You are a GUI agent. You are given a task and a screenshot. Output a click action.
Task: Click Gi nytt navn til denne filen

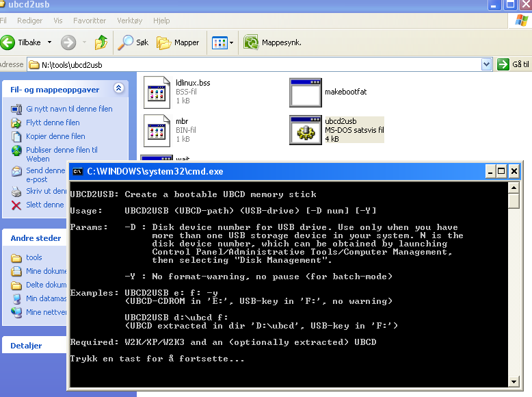click(69, 109)
